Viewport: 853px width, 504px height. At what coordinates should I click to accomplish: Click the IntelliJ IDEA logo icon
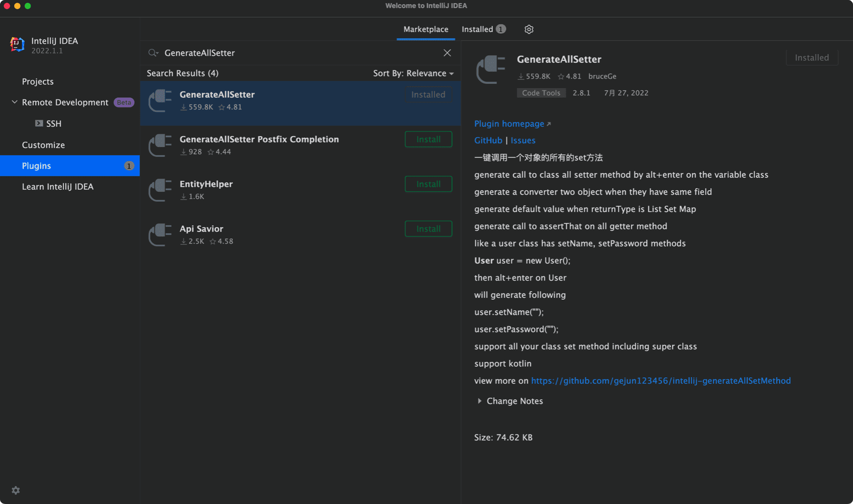[x=17, y=44]
